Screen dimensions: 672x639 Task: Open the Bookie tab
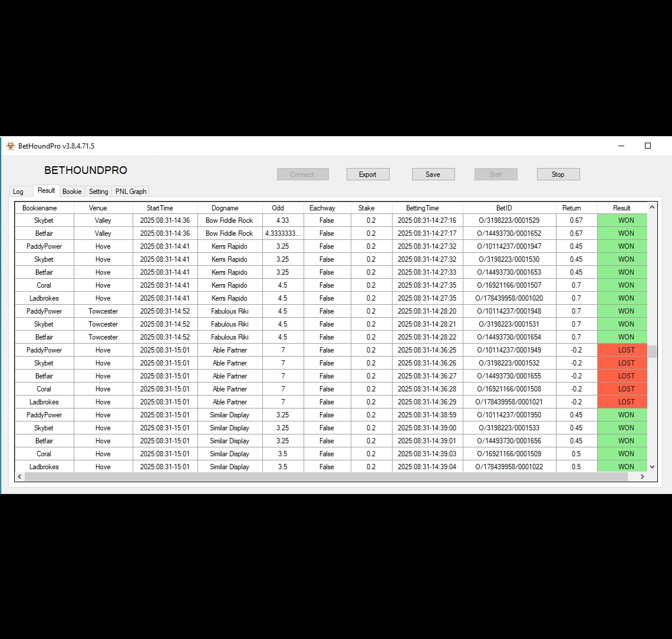click(x=72, y=192)
